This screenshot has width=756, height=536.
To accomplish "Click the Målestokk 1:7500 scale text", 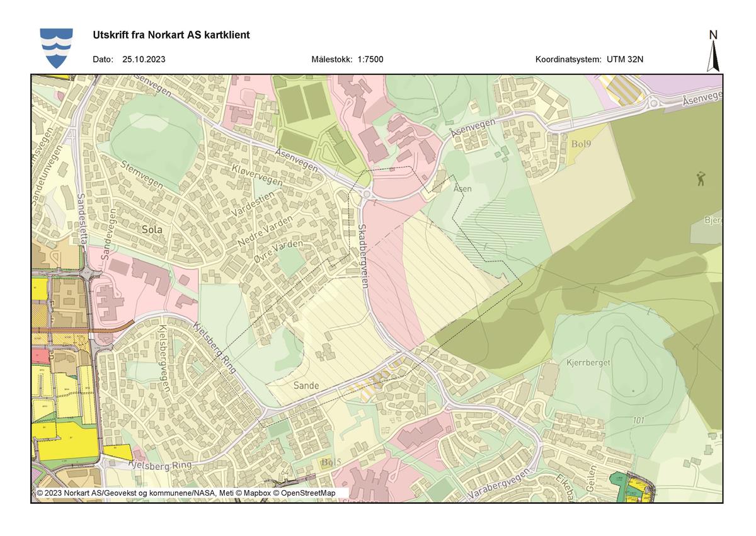I will pos(347,60).
